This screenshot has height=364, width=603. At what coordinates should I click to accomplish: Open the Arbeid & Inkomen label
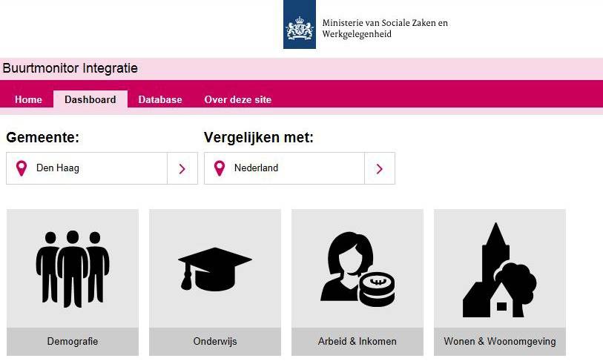(x=357, y=341)
